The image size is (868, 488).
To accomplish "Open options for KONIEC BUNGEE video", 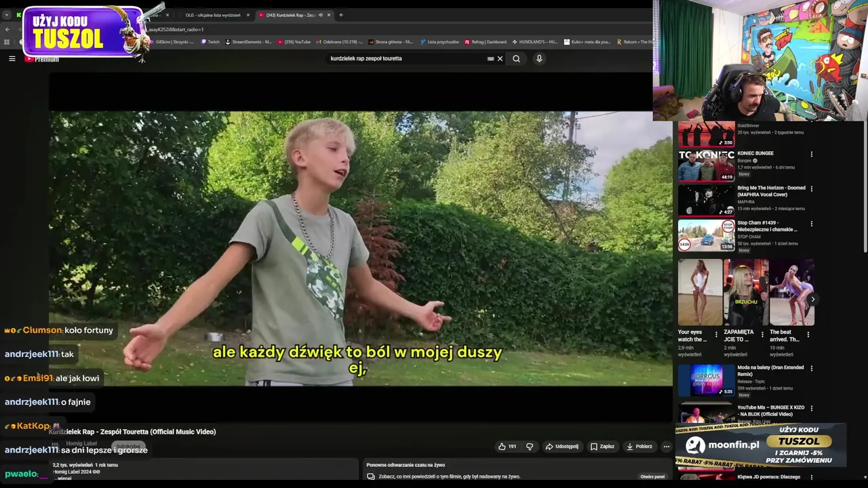I will [811, 155].
